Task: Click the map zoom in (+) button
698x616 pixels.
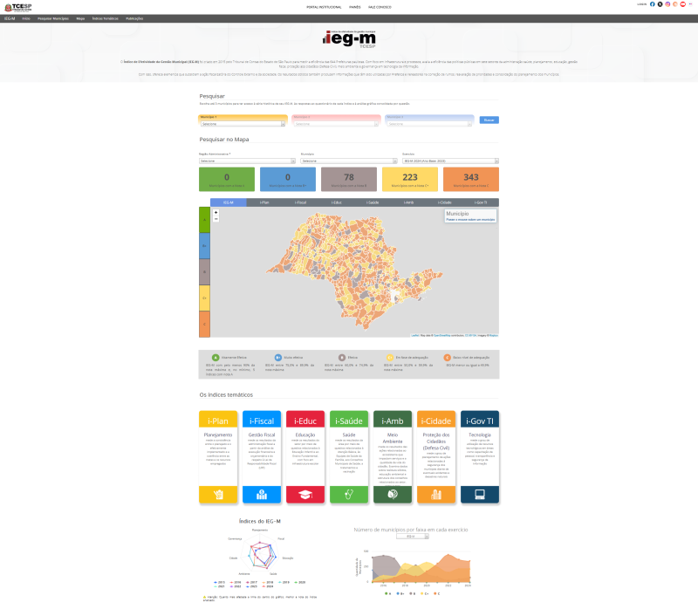Action: [x=216, y=212]
